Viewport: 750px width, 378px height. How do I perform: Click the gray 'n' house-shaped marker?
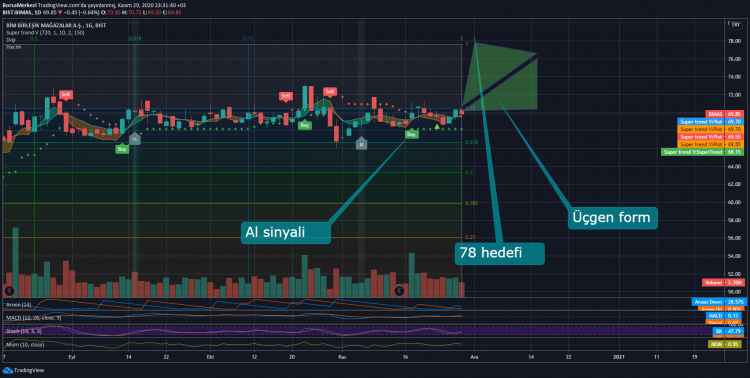(x=134, y=139)
